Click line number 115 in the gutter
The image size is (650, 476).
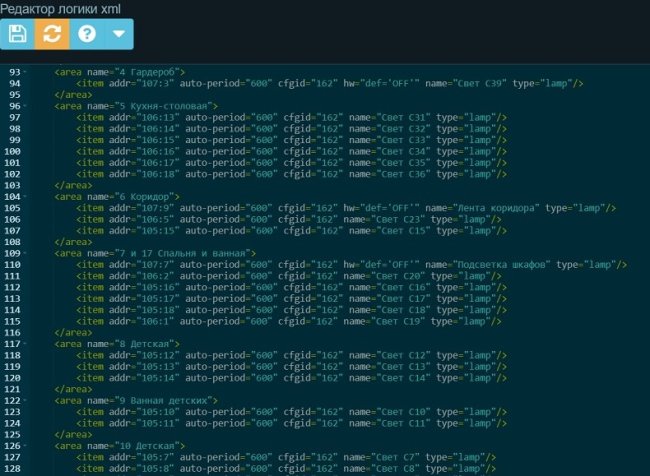click(x=13, y=321)
